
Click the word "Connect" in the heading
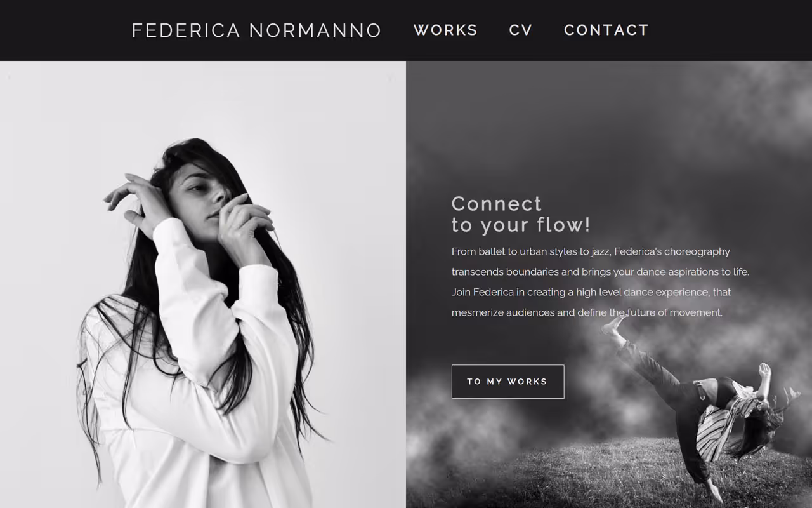(497, 204)
